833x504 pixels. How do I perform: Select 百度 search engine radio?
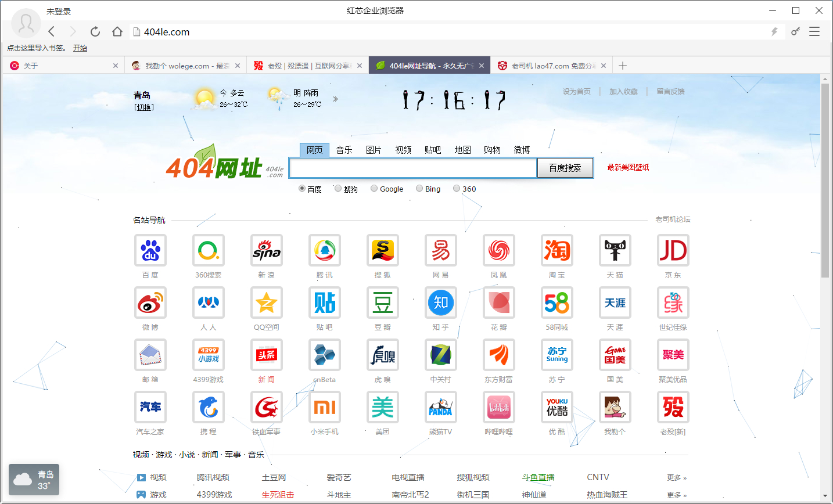click(x=302, y=188)
